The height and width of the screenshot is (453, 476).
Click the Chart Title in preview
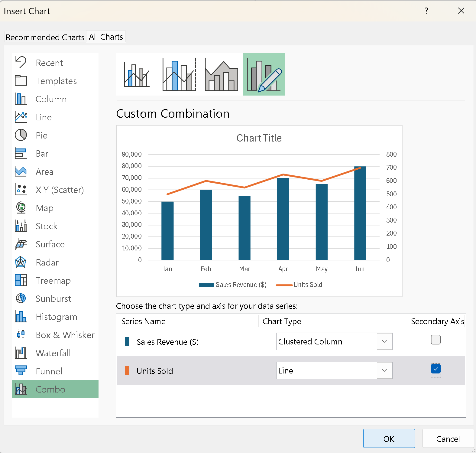pyautogui.click(x=259, y=138)
